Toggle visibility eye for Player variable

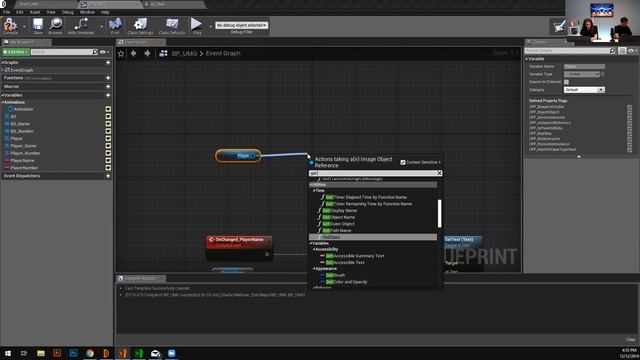click(x=108, y=138)
